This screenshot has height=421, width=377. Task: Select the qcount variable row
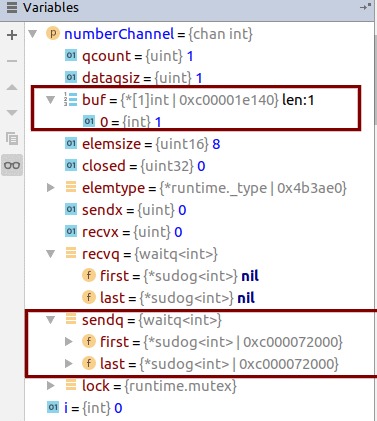200,56
